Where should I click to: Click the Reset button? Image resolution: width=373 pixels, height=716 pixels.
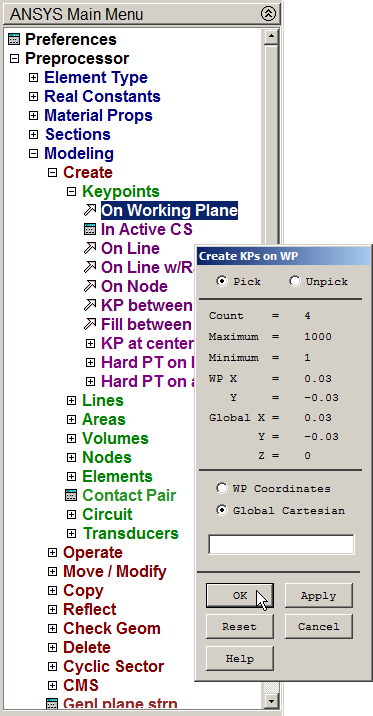[240, 626]
